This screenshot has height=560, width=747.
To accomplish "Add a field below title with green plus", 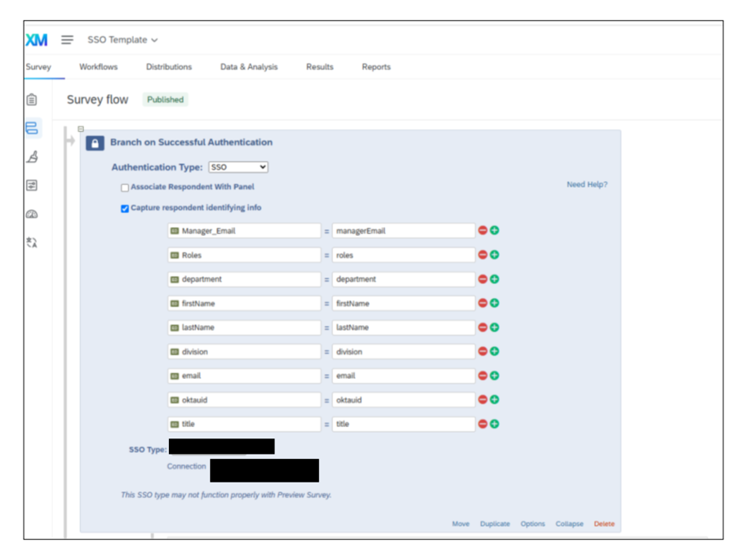I will (x=495, y=424).
